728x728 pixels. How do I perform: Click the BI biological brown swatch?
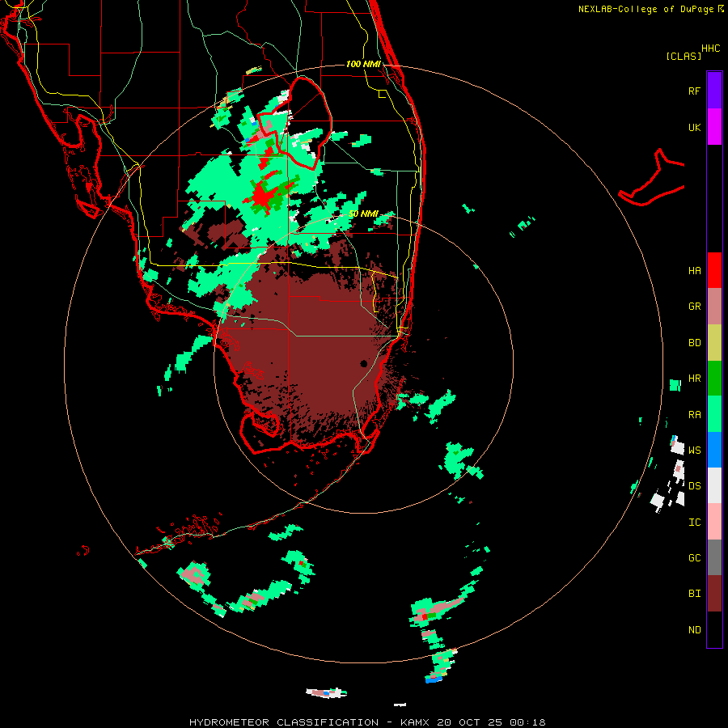pos(714,594)
